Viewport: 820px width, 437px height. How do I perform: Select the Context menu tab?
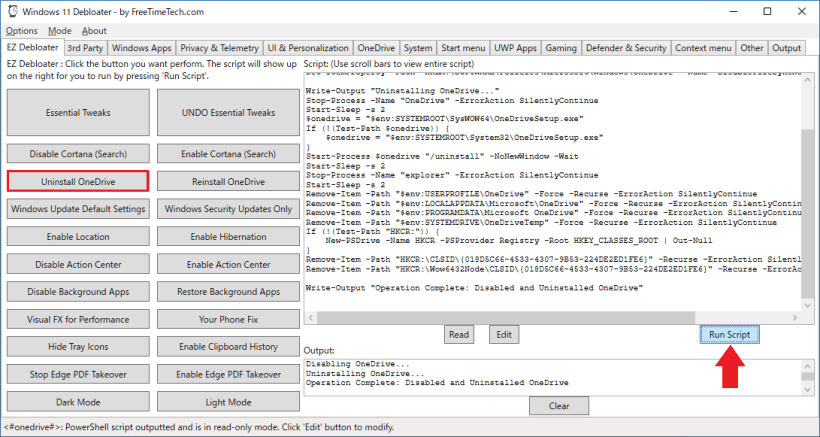(702, 48)
